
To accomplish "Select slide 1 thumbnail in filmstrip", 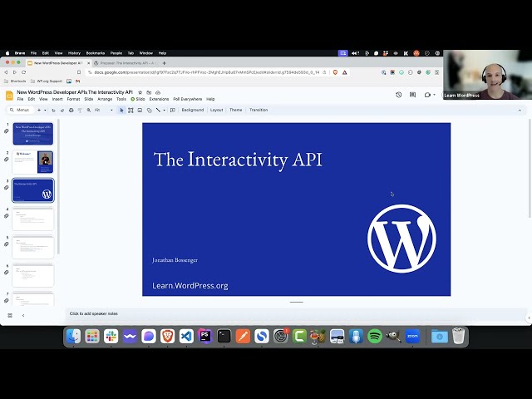I will coord(33,134).
